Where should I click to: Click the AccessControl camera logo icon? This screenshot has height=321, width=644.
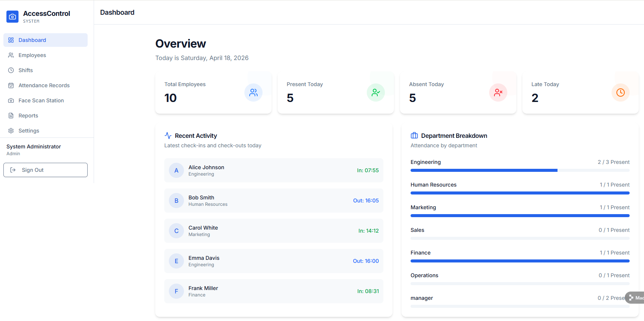[x=12, y=17]
